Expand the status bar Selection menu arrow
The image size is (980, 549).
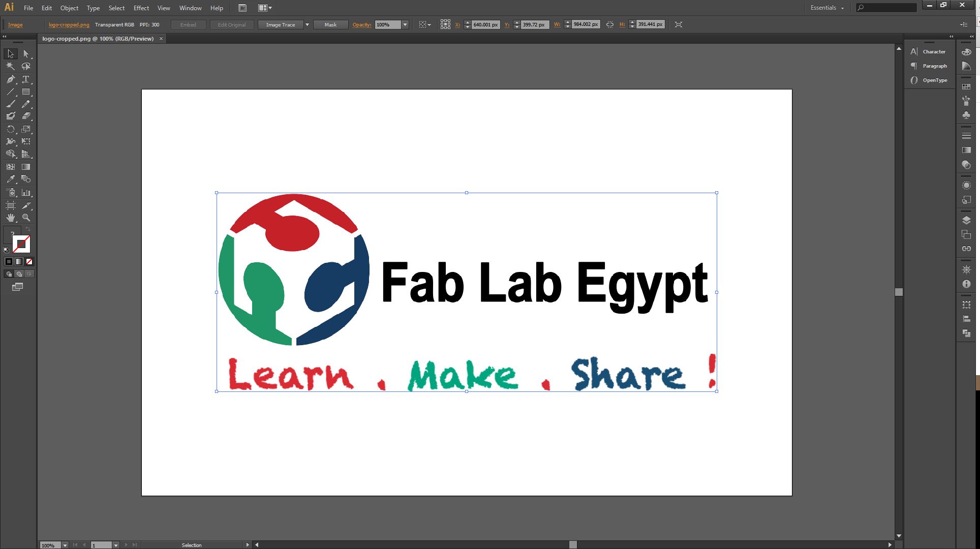(248, 545)
